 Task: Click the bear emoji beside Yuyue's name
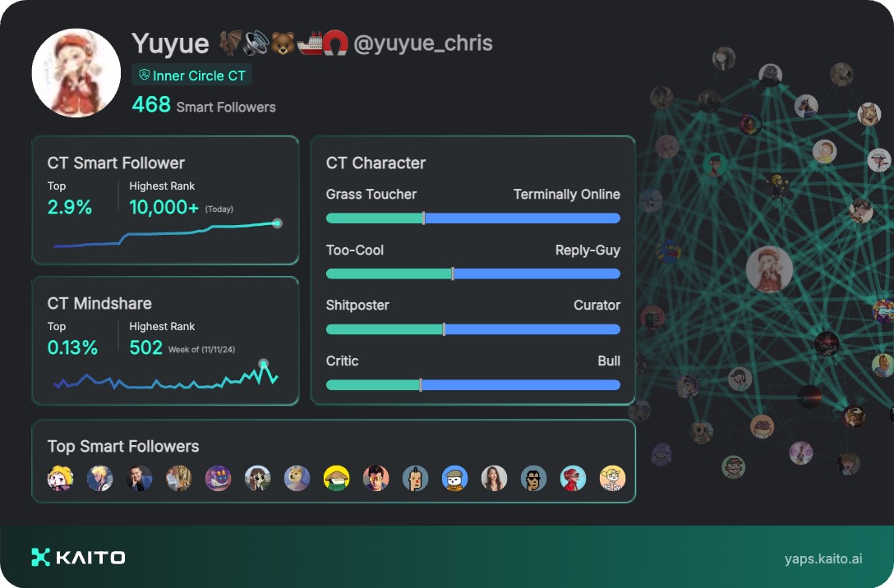(x=283, y=44)
